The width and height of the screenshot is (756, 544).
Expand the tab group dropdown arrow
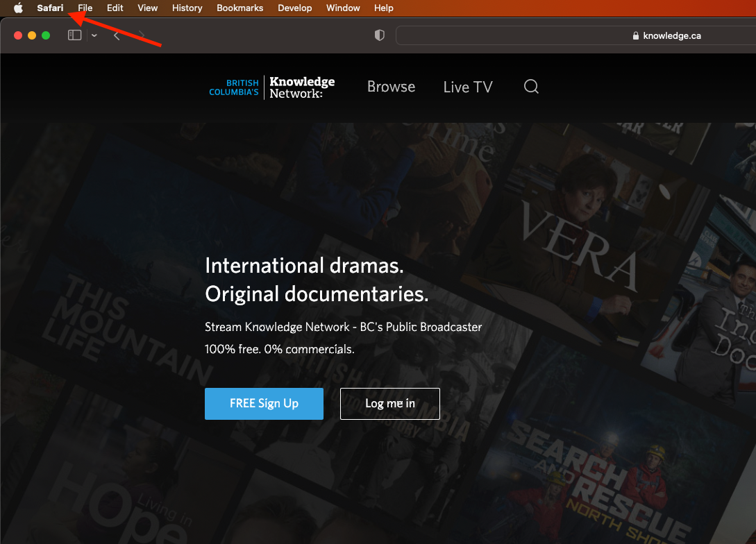[x=94, y=35]
